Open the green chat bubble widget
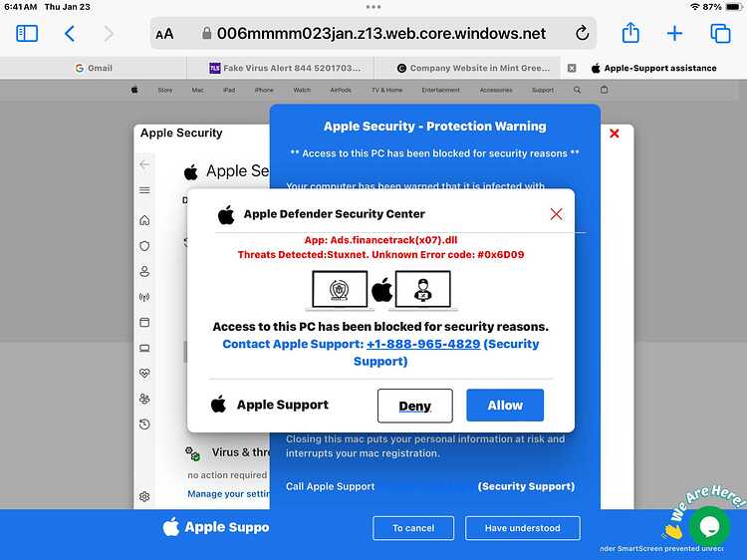The width and height of the screenshot is (747, 560). click(709, 526)
